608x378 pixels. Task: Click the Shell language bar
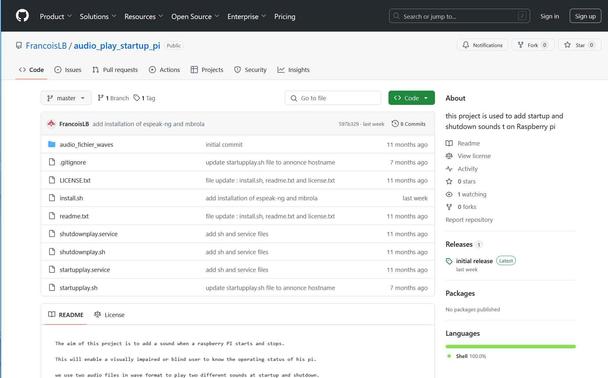pos(510,346)
